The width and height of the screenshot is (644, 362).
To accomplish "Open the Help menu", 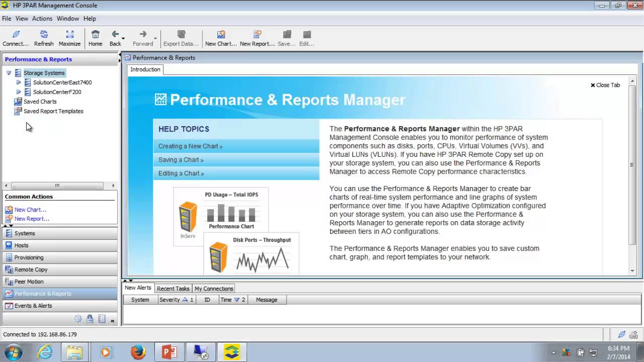I will [x=90, y=19].
